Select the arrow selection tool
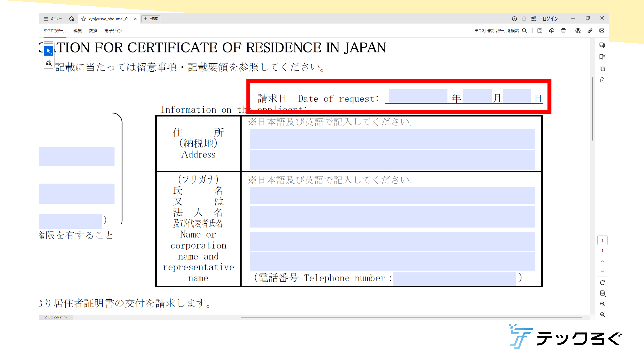This screenshot has height=362, width=644. [x=48, y=51]
